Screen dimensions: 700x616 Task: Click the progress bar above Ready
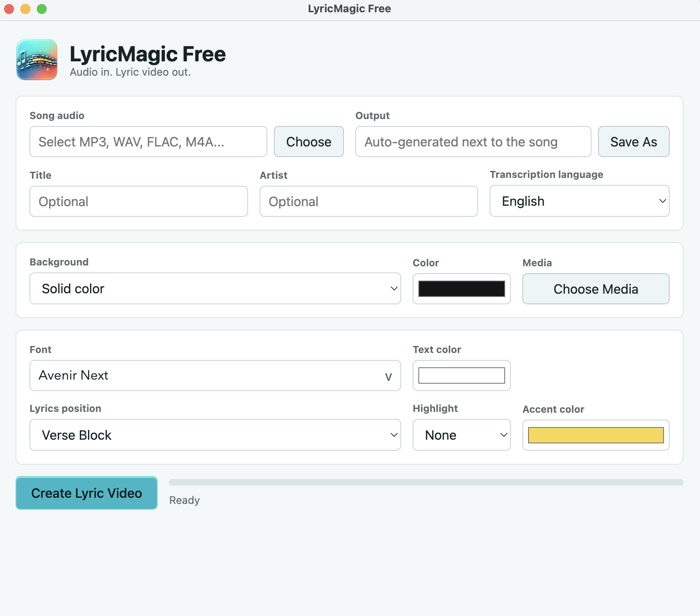[426, 482]
